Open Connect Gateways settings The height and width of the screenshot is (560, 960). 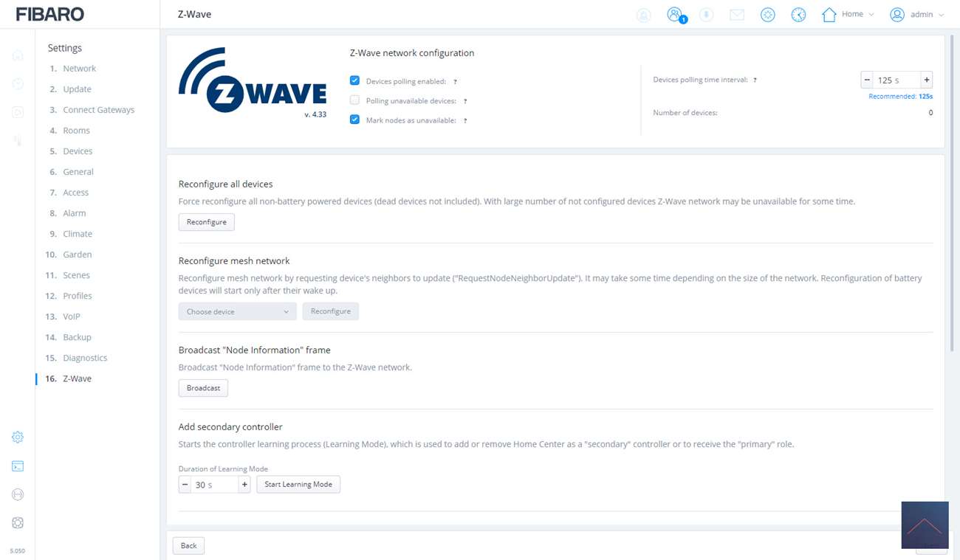(x=98, y=110)
